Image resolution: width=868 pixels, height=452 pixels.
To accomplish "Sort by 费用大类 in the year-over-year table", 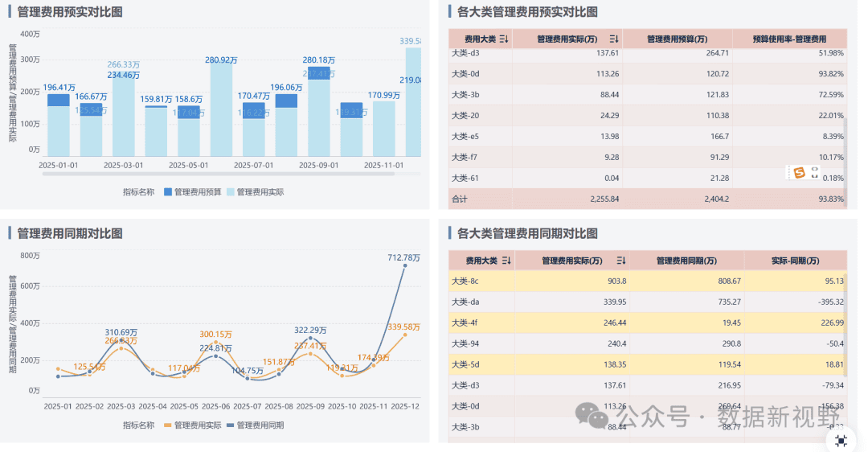I will pos(506,261).
